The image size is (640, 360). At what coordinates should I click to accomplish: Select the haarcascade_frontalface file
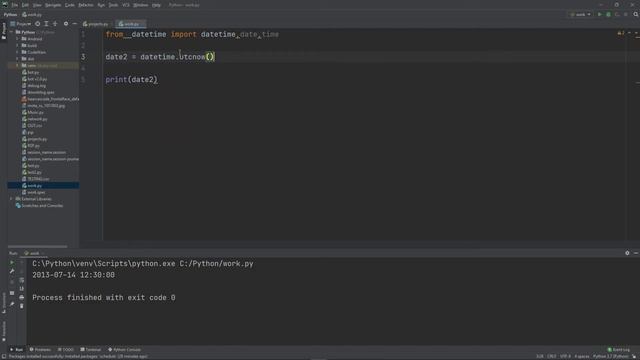point(50,99)
